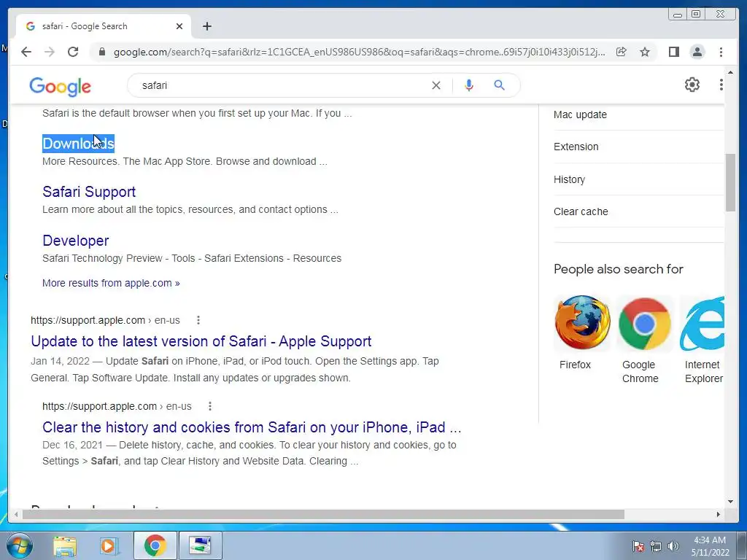Open Windows Explorer from the taskbar
This screenshot has width=747, height=560.
[x=65, y=545]
